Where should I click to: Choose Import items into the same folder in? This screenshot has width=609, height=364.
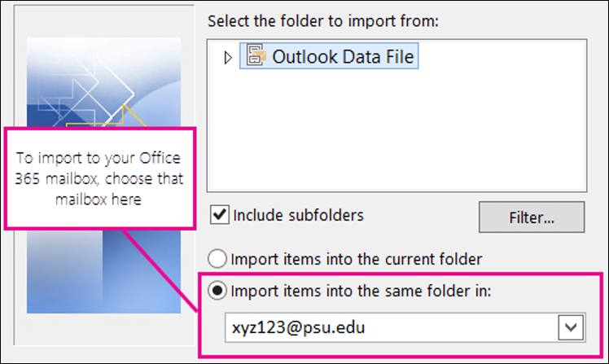tap(219, 291)
